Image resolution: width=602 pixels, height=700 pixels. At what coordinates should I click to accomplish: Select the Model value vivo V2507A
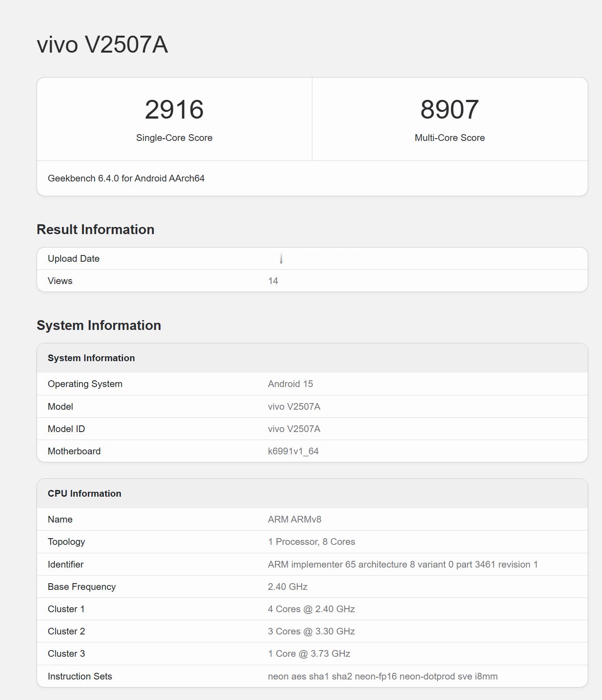[x=294, y=407]
